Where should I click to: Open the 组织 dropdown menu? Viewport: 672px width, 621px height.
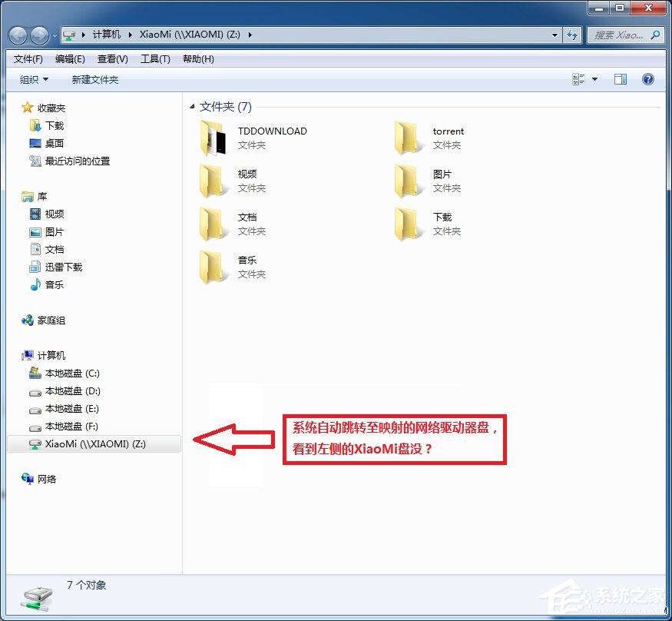(31, 78)
